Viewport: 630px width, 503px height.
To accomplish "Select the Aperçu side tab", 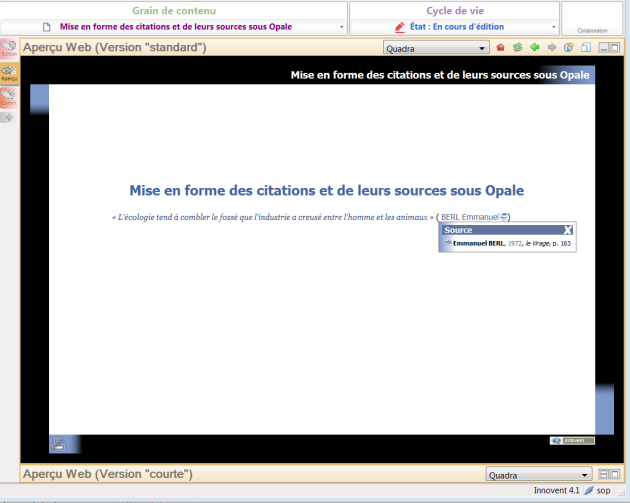I will pos(9,73).
